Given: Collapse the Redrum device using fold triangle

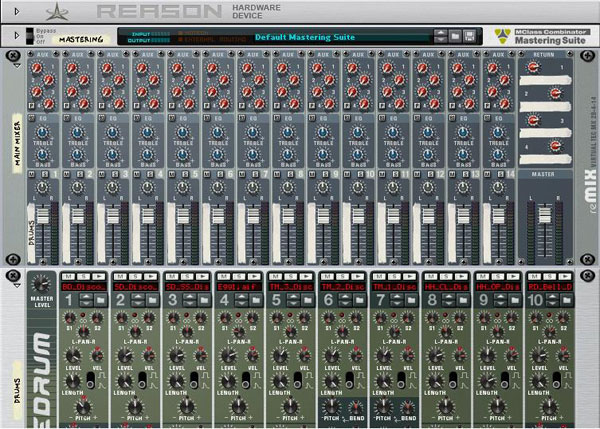Looking at the screenshot, I should click(17, 285).
